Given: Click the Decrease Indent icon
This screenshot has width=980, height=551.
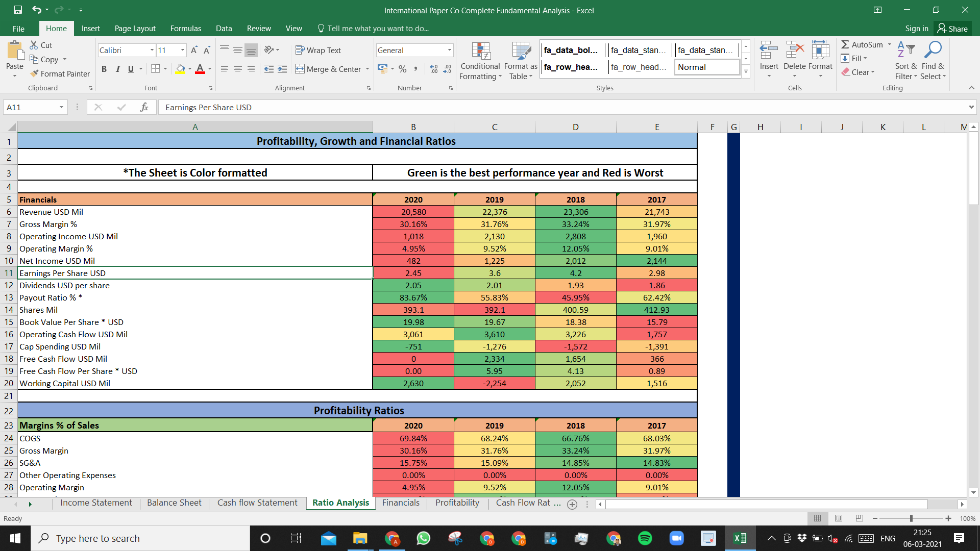Looking at the screenshot, I should tap(269, 69).
